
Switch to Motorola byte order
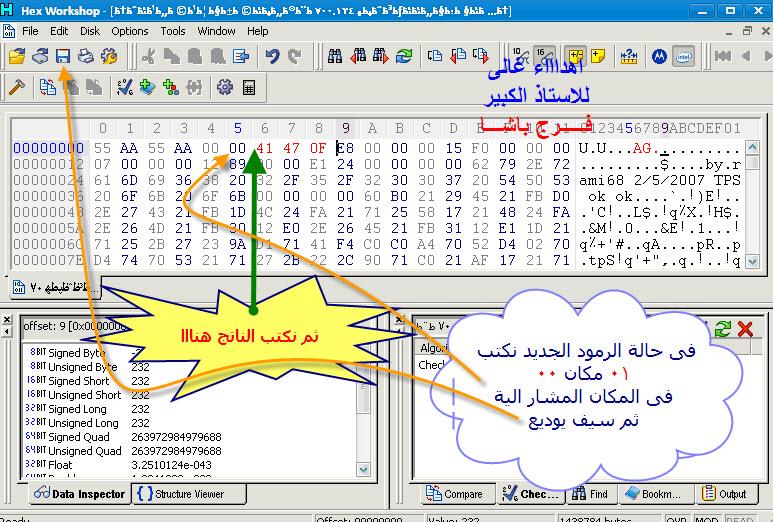(660, 56)
